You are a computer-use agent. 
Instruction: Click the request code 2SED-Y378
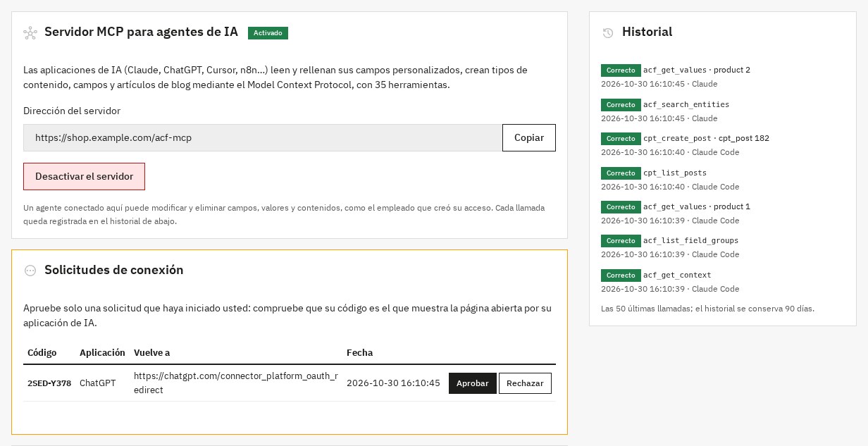(x=49, y=383)
